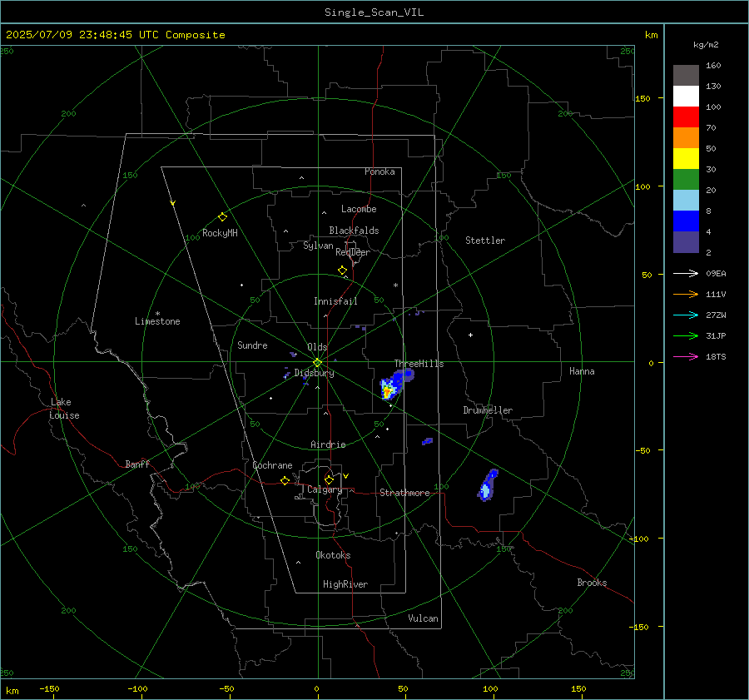Select the light blue 8-20 legend color
The width and height of the screenshot is (749, 700).
686,201
